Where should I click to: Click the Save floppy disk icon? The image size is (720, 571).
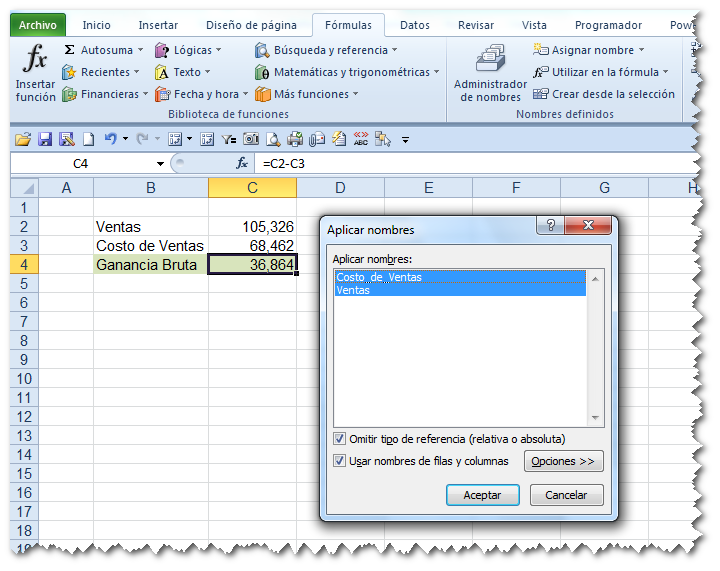pos(45,139)
